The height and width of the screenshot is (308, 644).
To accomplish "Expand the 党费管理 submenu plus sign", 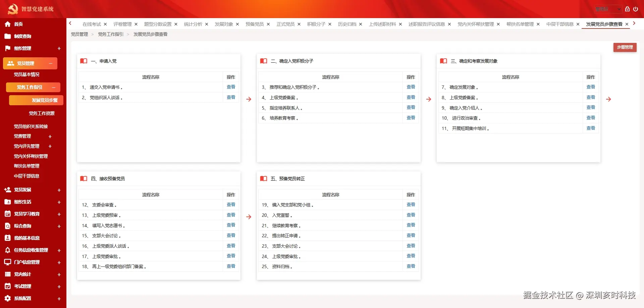I will pos(50,136).
